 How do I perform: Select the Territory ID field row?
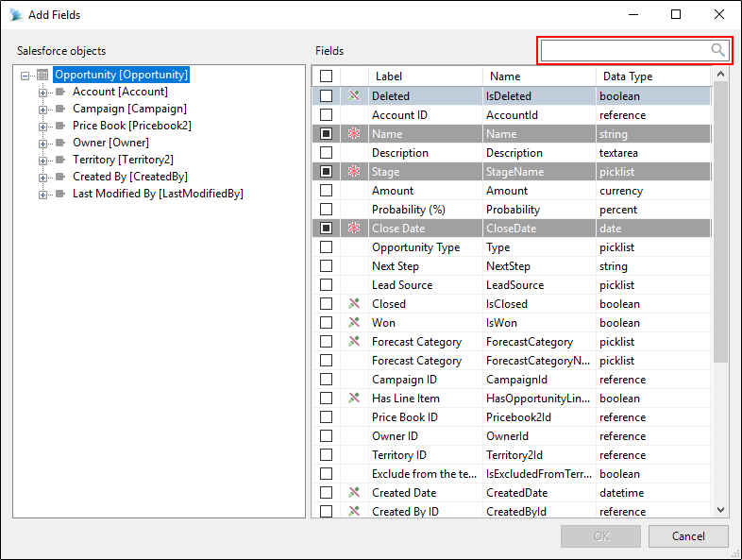tap(512, 455)
